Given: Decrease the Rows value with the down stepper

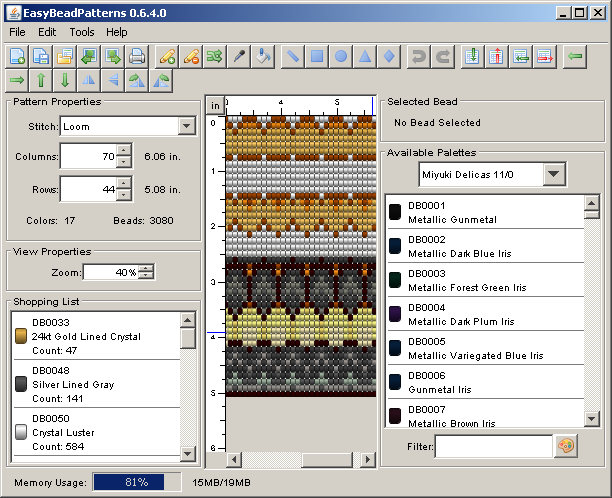Looking at the screenshot, I should [x=124, y=194].
